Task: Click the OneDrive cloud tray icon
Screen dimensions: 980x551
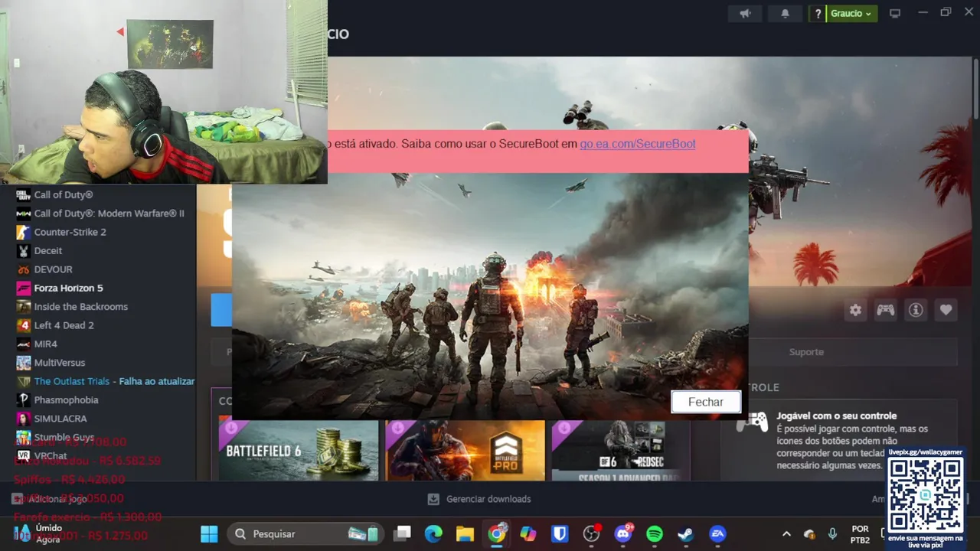Action: (x=809, y=533)
